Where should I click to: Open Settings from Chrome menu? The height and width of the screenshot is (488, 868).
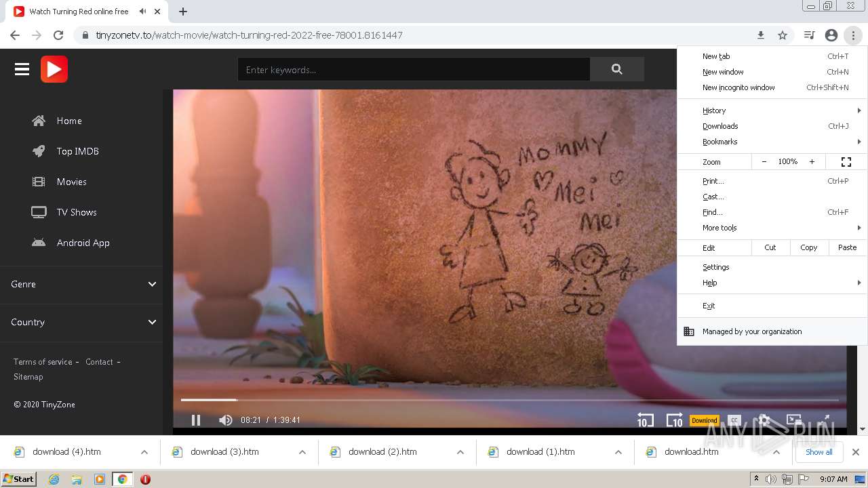tap(772, 267)
